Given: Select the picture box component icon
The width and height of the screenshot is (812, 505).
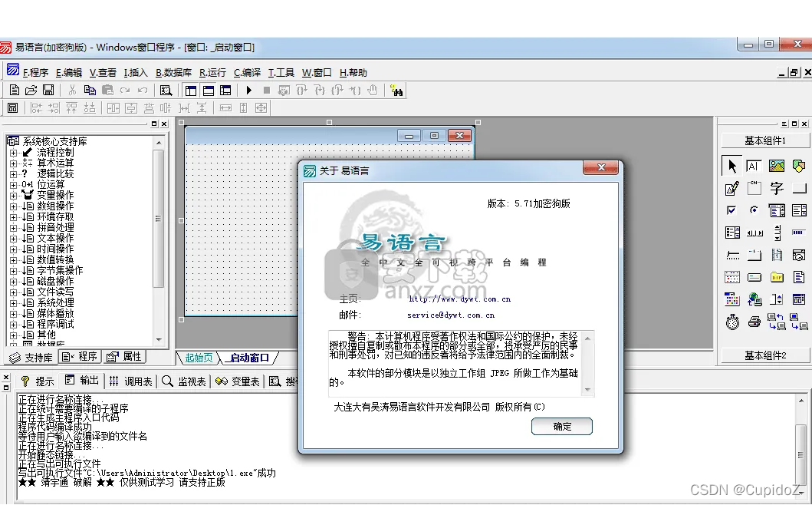Looking at the screenshot, I should point(776,166).
